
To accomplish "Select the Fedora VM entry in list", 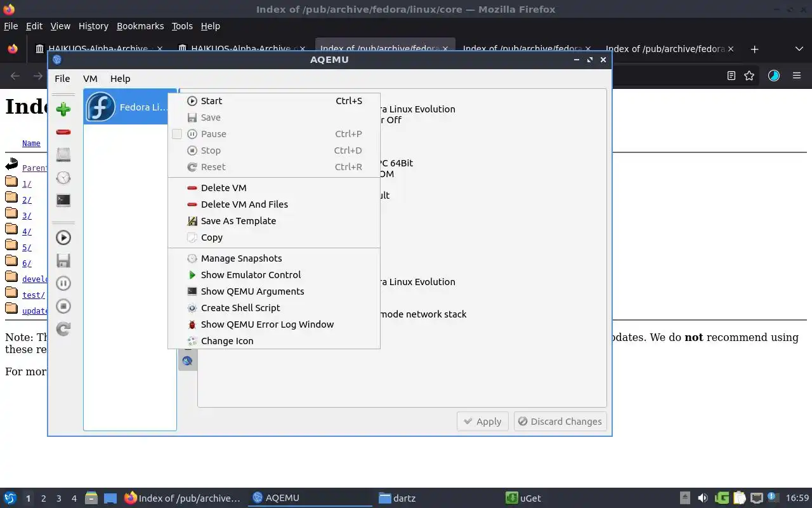I will pyautogui.click(x=129, y=107).
